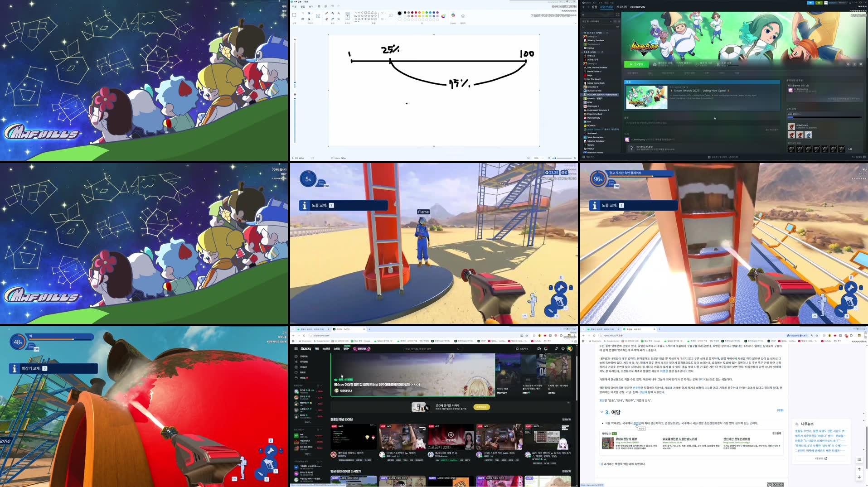Switch to the e스포츠 tab on Chzzk

point(326,348)
